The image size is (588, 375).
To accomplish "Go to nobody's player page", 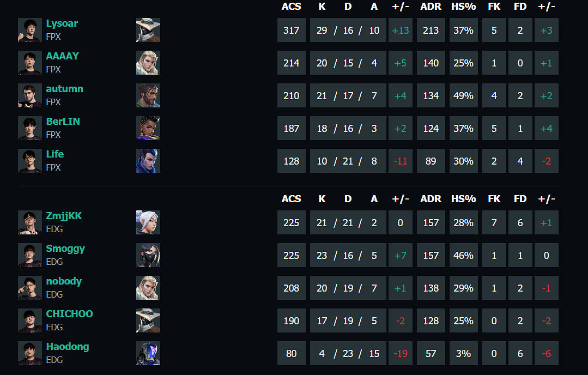I will (64, 281).
